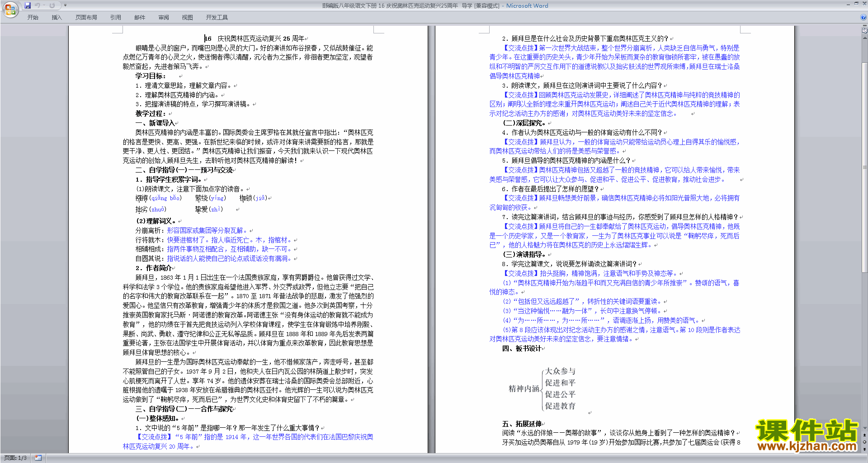
Task: Undo the last action
Action: pos(38,5)
